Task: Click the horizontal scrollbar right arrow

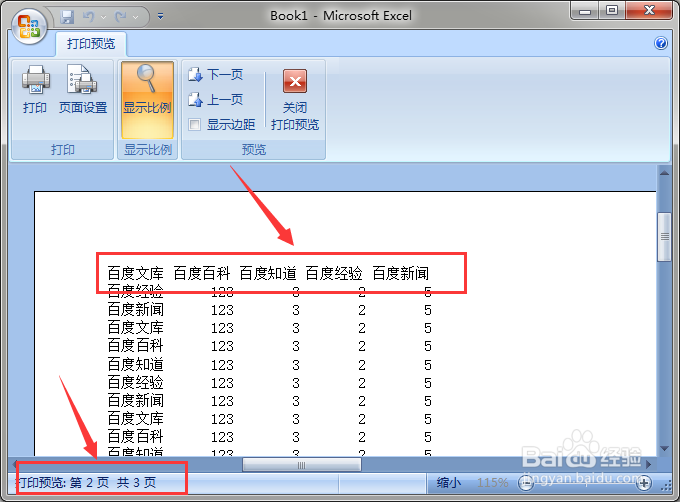Action: pos(649,464)
